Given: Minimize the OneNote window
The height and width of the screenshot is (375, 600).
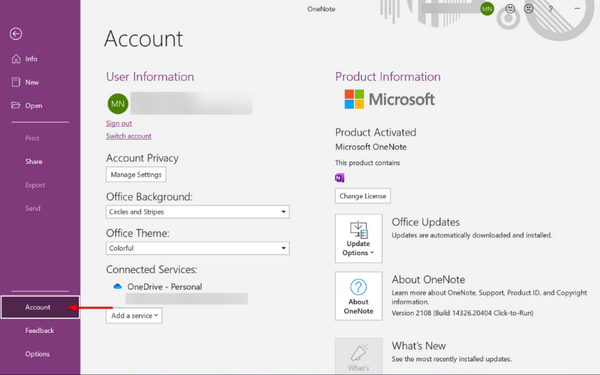Looking at the screenshot, I should tap(577, 8).
